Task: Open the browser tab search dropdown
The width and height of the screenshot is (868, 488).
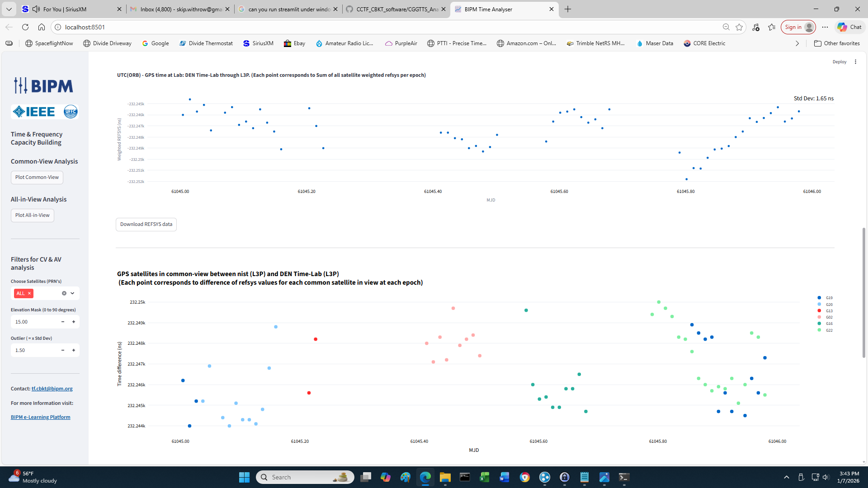Action: click(x=9, y=9)
